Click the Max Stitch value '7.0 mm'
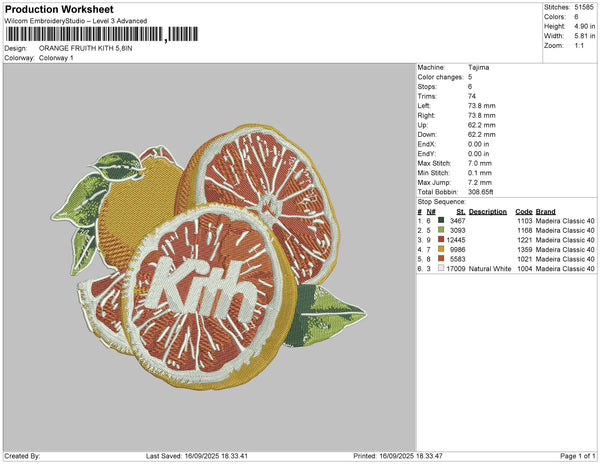This screenshot has width=600, height=464. [480, 163]
